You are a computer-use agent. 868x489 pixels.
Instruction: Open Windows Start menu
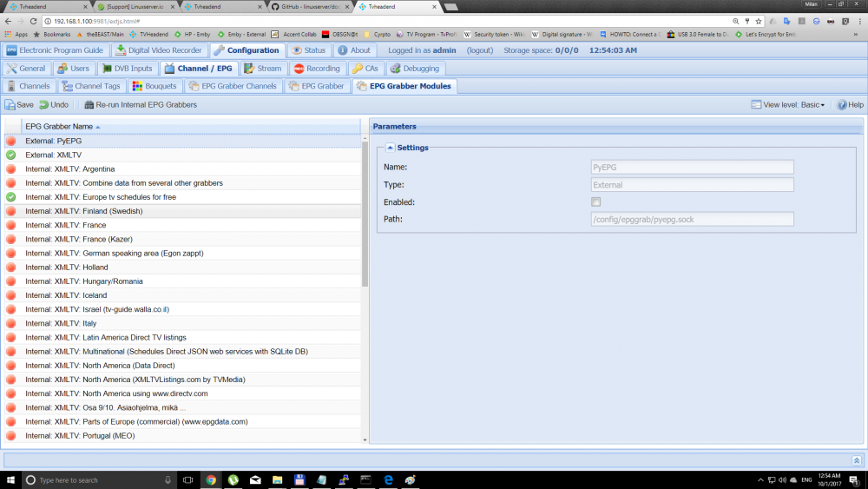point(10,479)
